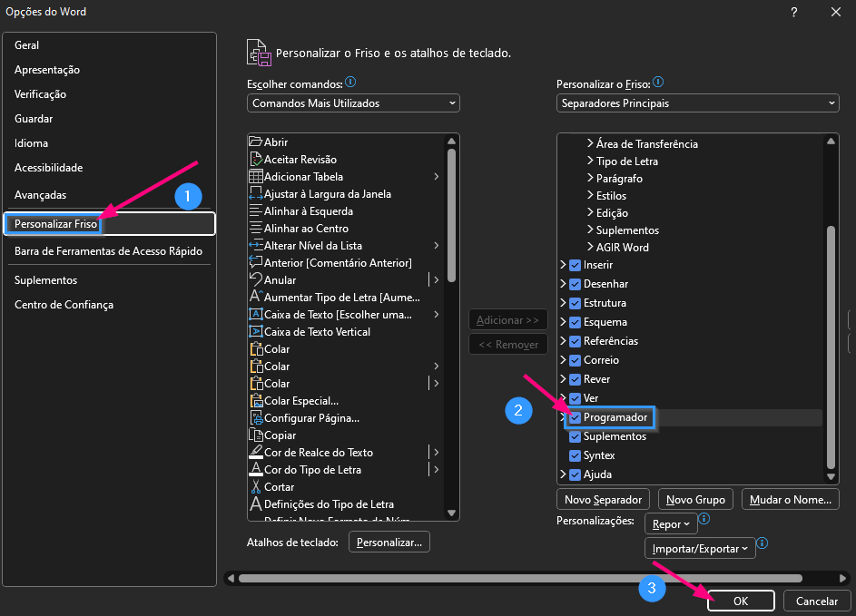Image resolution: width=856 pixels, height=616 pixels.
Task: Click the commands list scroll down arrow
Action: coord(451,513)
